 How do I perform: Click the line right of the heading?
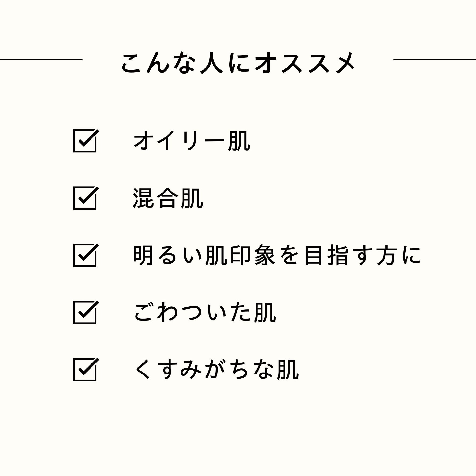[435, 59]
